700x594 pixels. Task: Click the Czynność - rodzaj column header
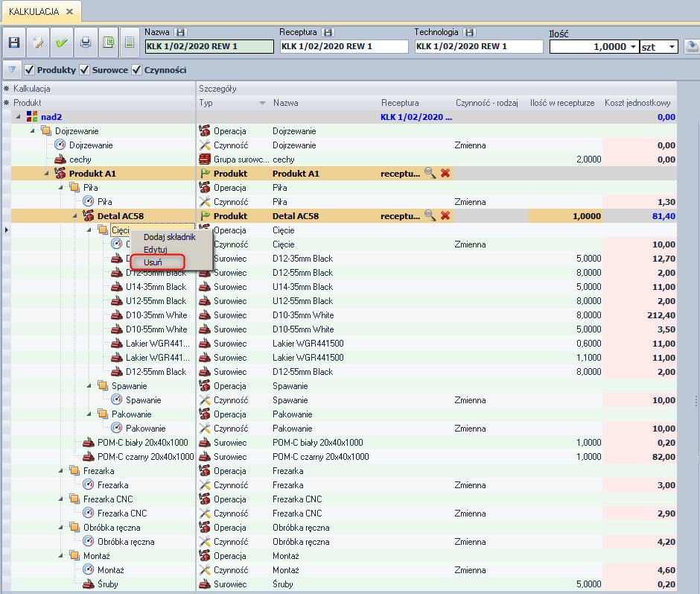[x=486, y=103]
